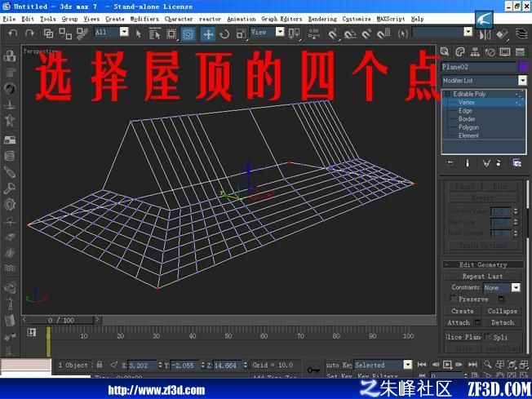Click the time slider 0 / 100
Viewport: 532px width, 399px height.
tap(61, 320)
